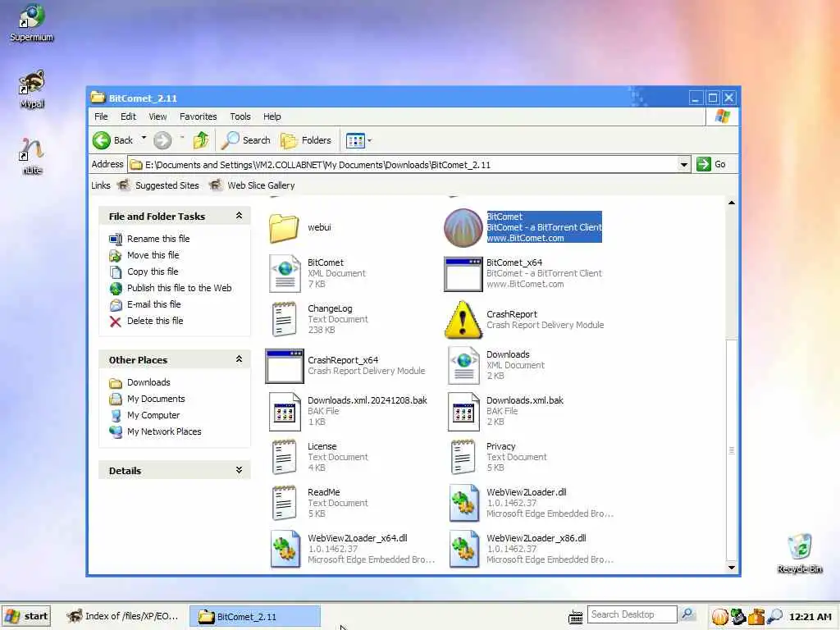This screenshot has width=840, height=630.
Task: Select the License text document icon
Action: coord(285,457)
